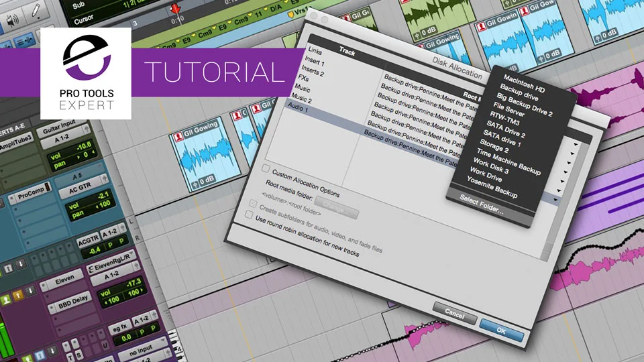Choose Work Disk 3 from drive menu
This screenshot has width=644, height=362.
point(491,166)
